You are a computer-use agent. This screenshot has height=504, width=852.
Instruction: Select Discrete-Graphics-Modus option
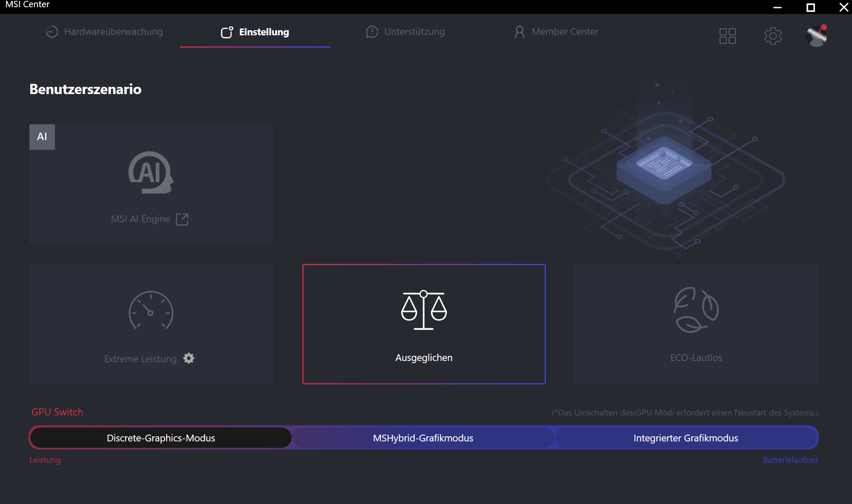click(x=161, y=438)
